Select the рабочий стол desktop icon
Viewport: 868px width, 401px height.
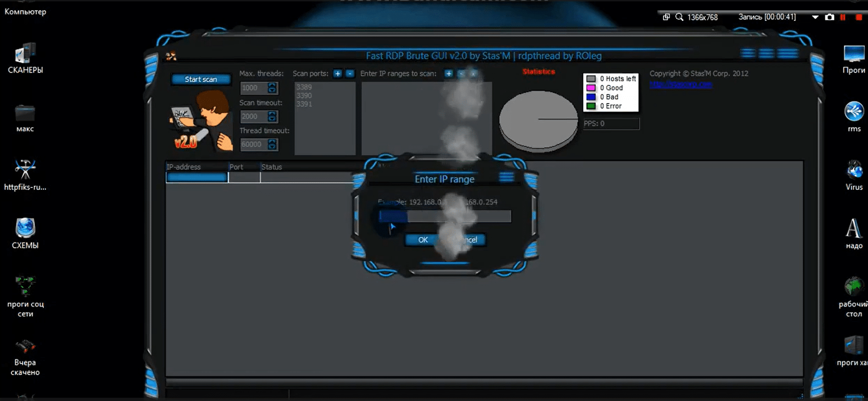(x=853, y=297)
